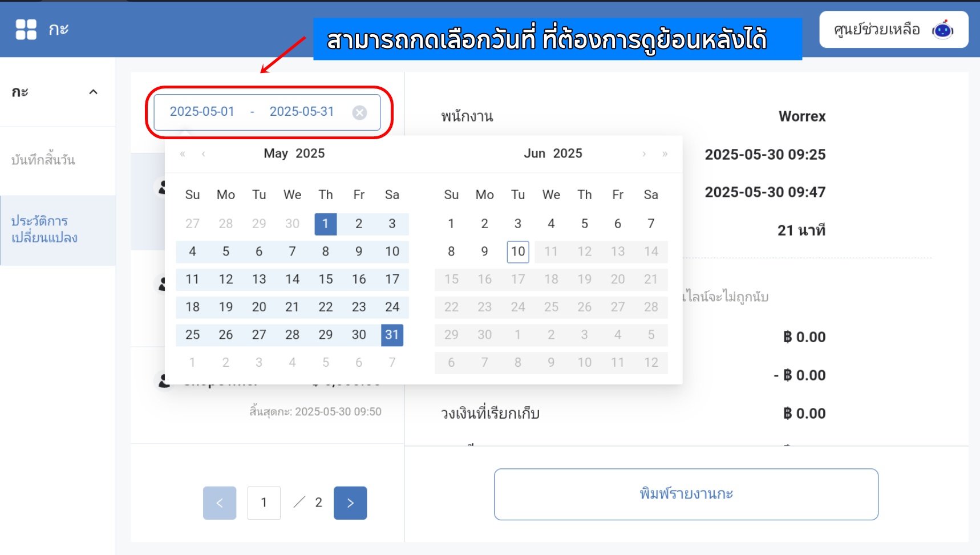This screenshot has width=980, height=555.
Task: Click the end date field 2025-05-31
Action: click(302, 112)
